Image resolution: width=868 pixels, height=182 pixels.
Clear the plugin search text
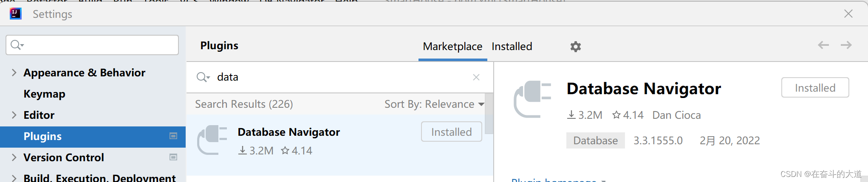(476, 77)
